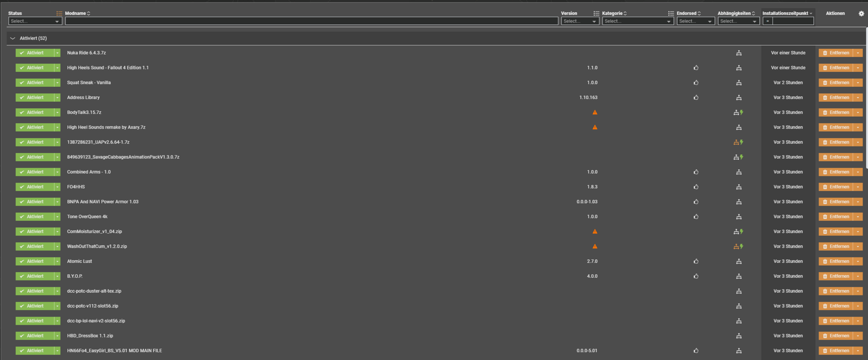Open the Kategorie filter dropdown
The height and width of the screenshot is (360, 868).
[x=638, y=21]
